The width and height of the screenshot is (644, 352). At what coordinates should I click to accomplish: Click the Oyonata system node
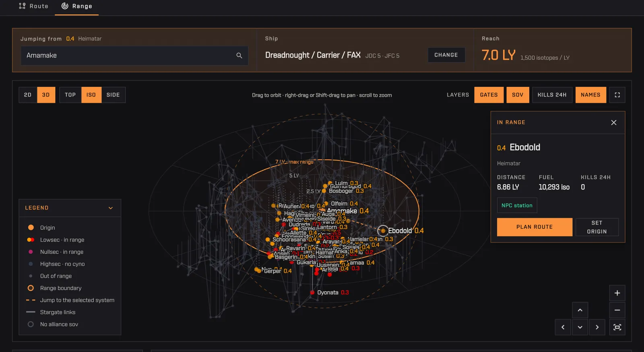(312, 292)
